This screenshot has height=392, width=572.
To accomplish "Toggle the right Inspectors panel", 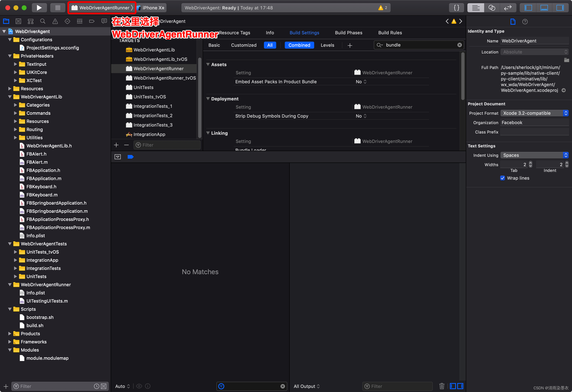I will tap(560, 8).
